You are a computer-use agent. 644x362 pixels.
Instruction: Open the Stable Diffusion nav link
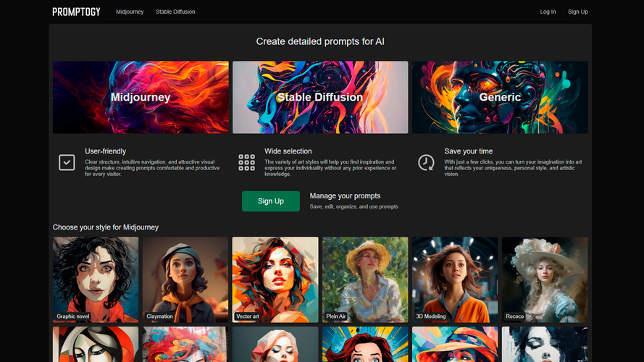point(175,12)
